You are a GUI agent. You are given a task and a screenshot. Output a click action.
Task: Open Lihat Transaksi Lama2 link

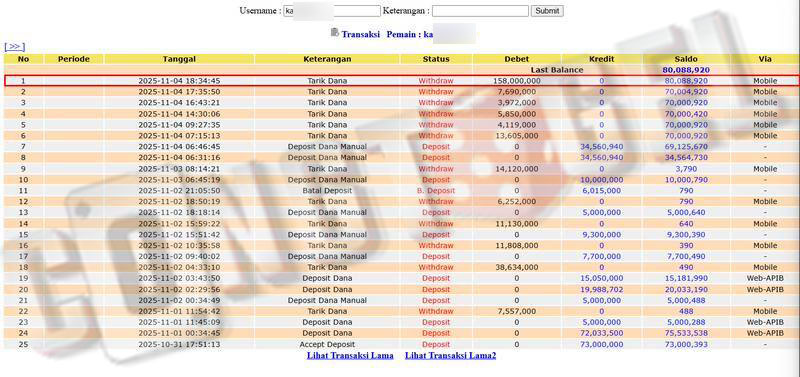click(451, 356)
